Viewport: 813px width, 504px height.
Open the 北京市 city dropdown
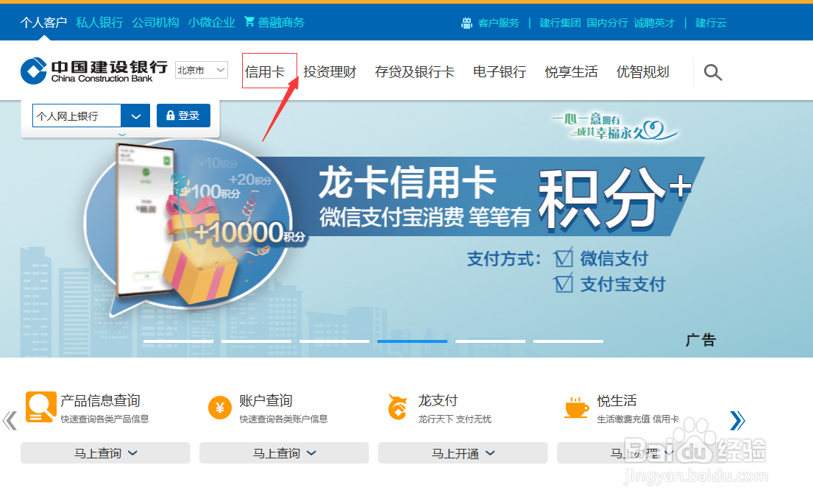(201, 70)
